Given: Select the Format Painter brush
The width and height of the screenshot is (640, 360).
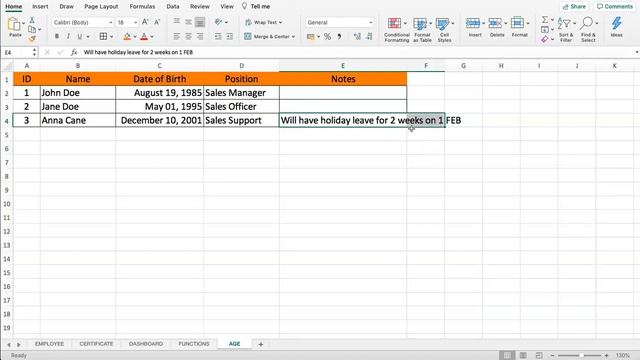Looking at the screenshot, I should 32,39.
